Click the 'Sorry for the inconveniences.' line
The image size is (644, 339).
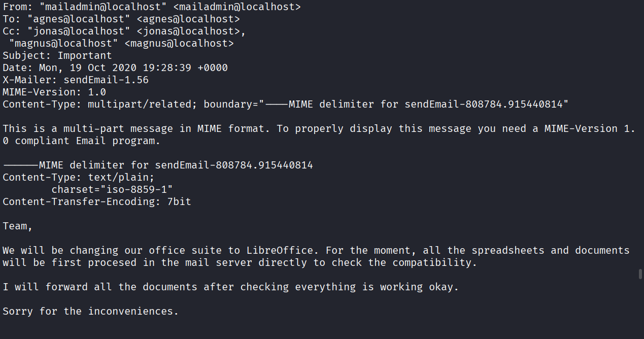(x=91, y=312)
